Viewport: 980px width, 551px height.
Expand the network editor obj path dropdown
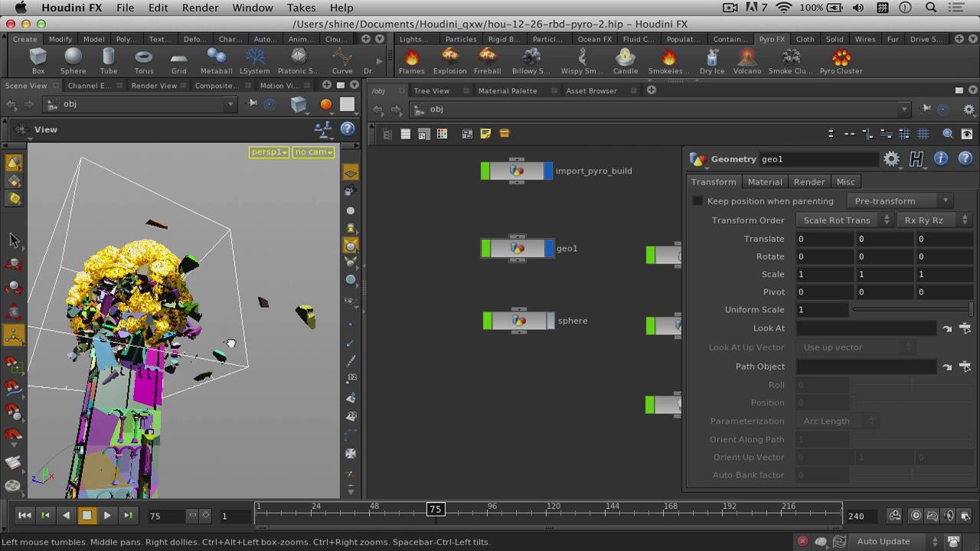[904, 109]
